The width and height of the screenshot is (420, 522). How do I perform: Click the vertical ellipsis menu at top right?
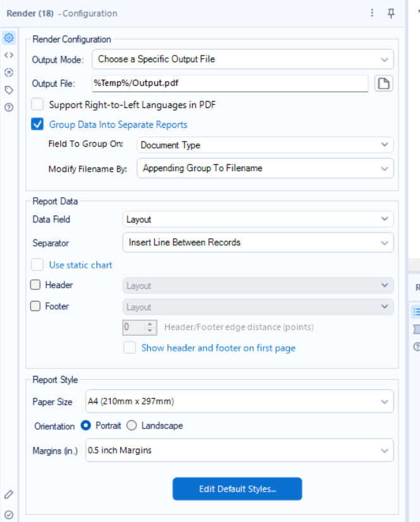point(372,13)
